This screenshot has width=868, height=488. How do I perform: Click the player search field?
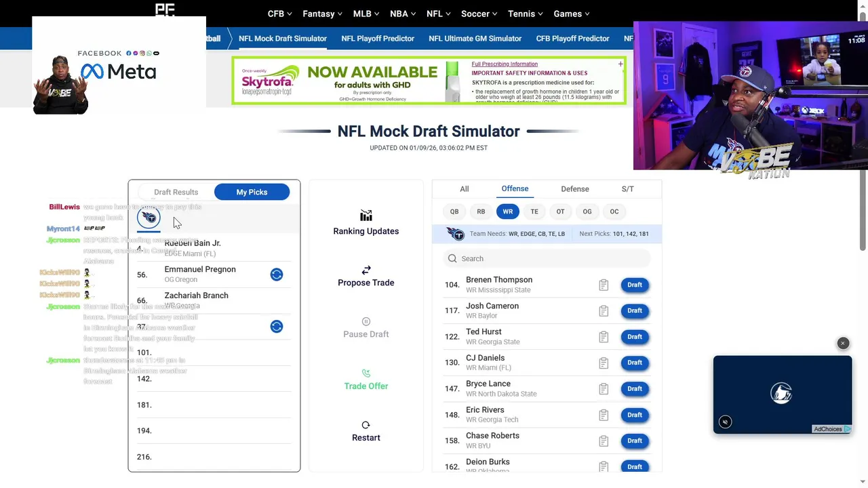547,258
